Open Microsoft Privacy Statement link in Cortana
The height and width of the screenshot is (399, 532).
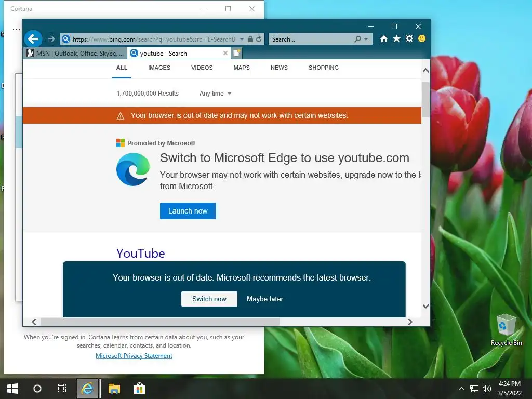134,355
